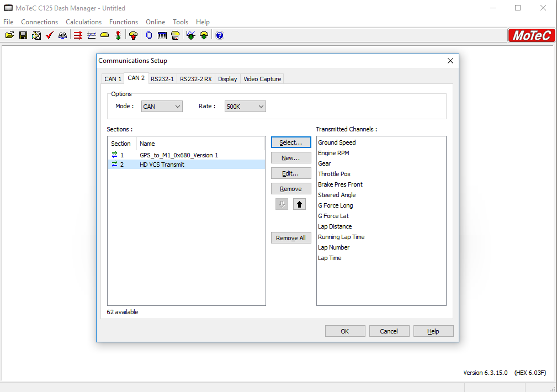Switch to the Display tab
The height and width of the screenshot is (392, 557).
click(227, 79)
